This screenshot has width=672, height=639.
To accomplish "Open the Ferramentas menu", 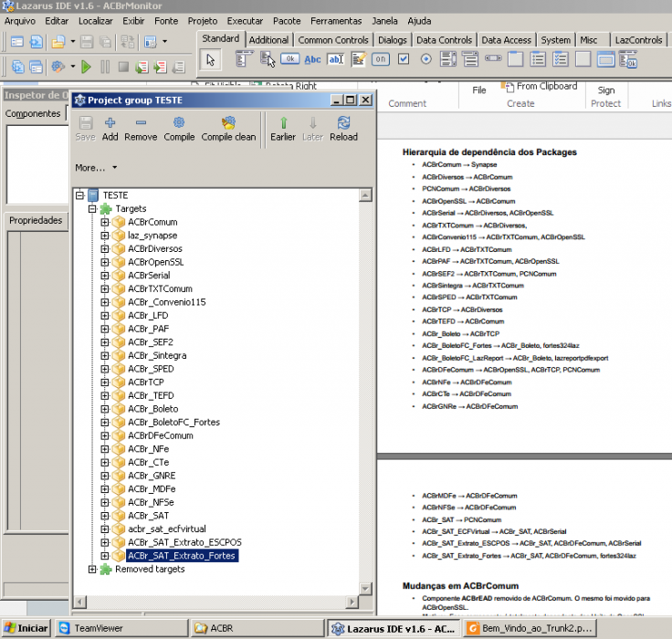I will (336, 21).
